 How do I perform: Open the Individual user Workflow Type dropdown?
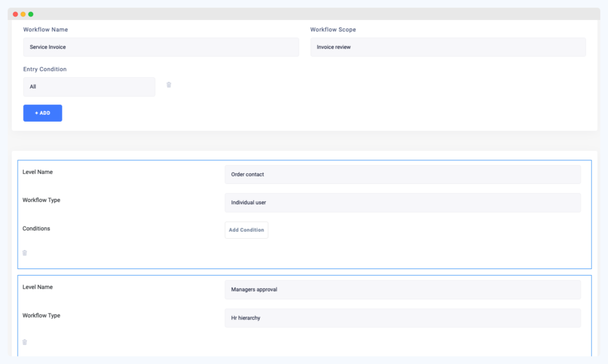pyautogui.click(x=403, y=202)
